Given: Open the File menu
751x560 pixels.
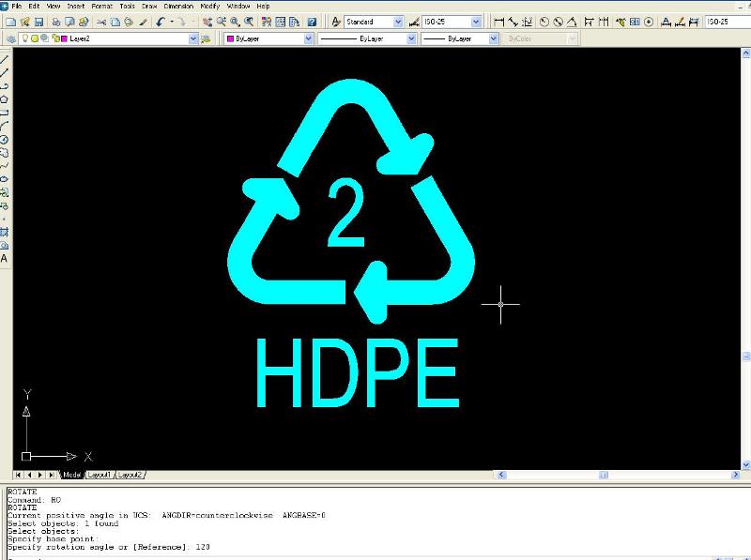Looking at the screenshot, I should pos(16,7).
